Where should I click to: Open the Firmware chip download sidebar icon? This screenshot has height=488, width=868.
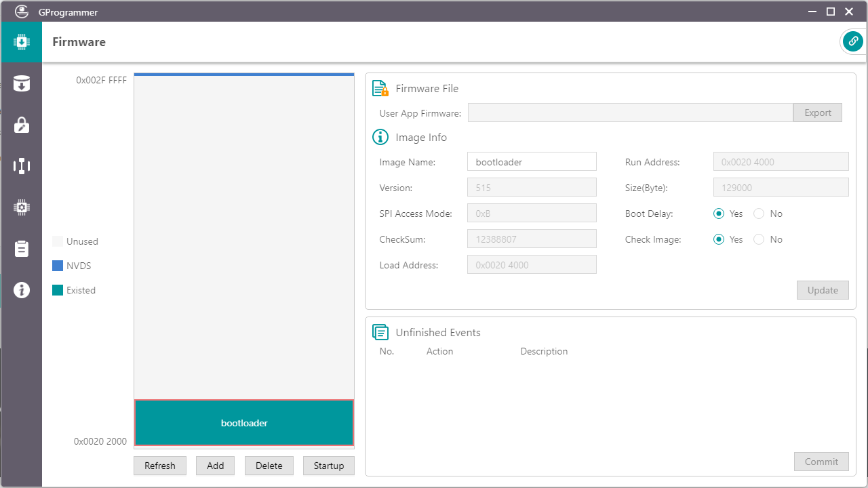[x=22, y=42]
